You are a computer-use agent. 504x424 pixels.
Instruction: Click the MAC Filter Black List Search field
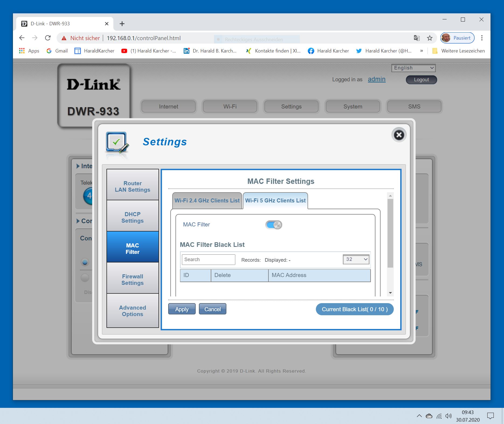coord(209,260)
